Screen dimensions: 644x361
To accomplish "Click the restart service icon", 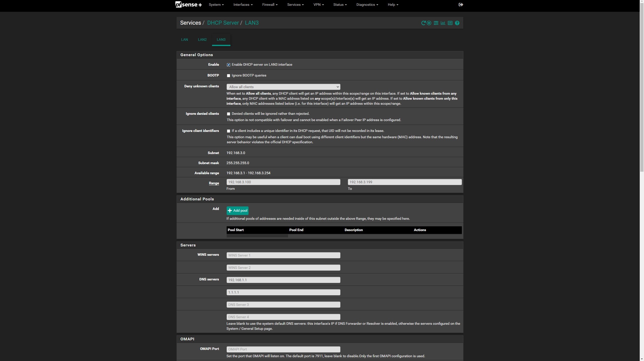I will [x=423, y=23].
